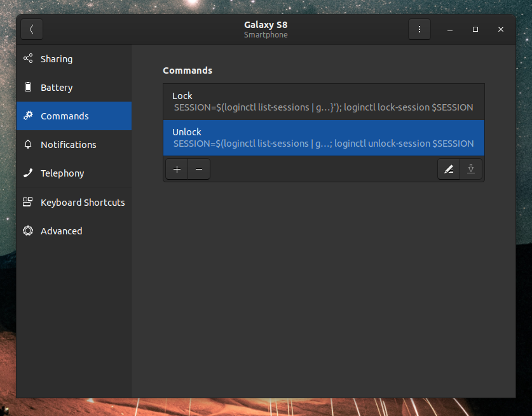This screenshot has width=532, height=416.
Task: Add a new command with the plus button
Action: 177,169
